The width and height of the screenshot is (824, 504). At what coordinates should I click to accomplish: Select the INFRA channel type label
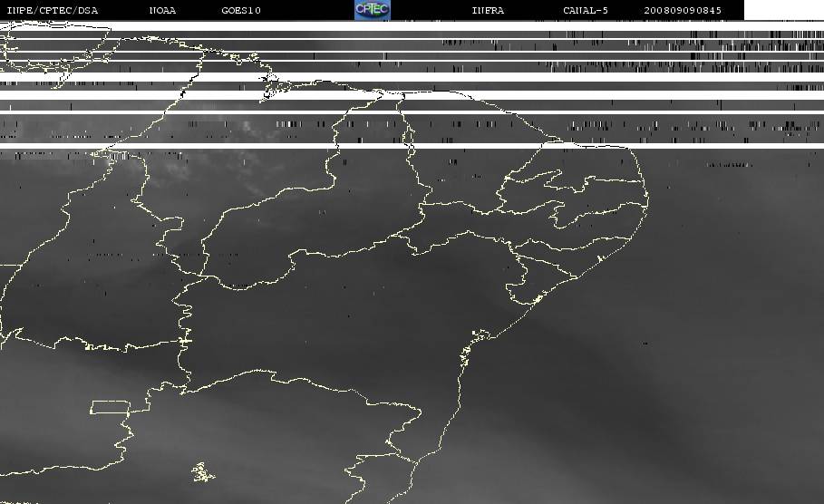tap(488, 11)
